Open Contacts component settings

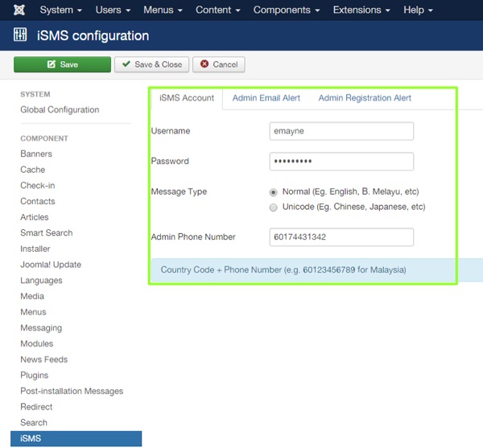(x=38, y=201)
